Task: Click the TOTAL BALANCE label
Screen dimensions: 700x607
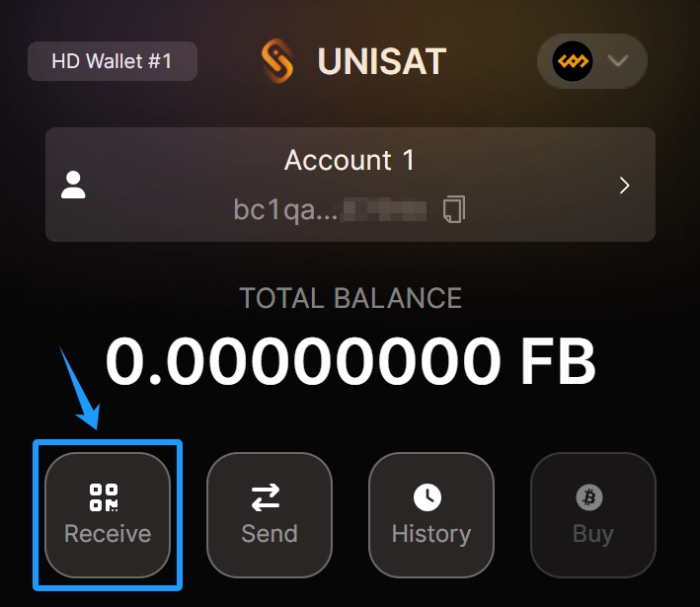Action: click(x=350, y=298)
